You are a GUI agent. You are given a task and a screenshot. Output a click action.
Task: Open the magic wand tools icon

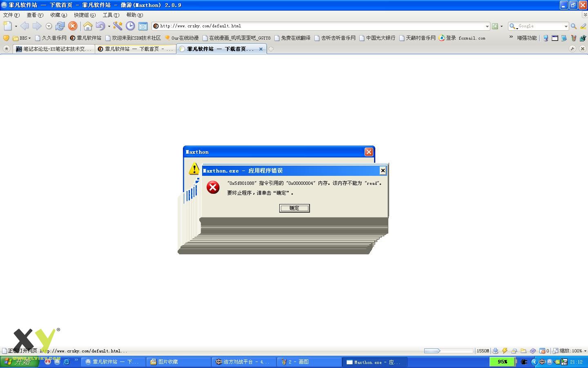(118, 26)
